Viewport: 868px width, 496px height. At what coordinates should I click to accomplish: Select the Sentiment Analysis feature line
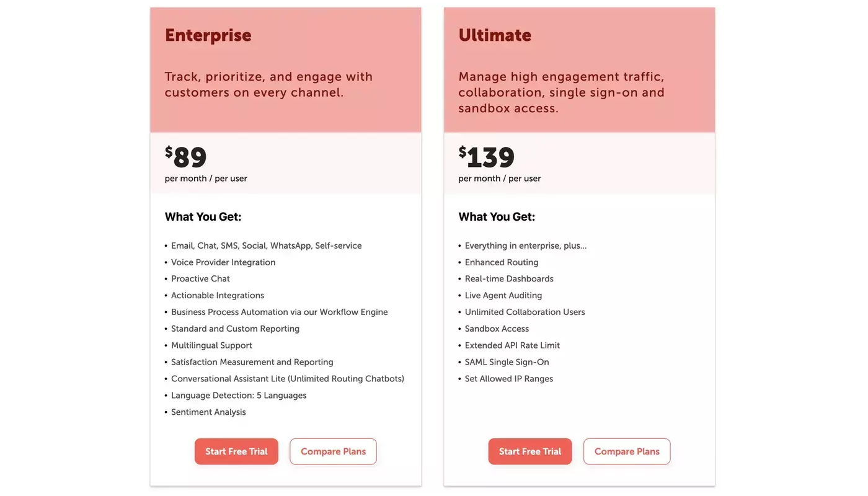208,412
